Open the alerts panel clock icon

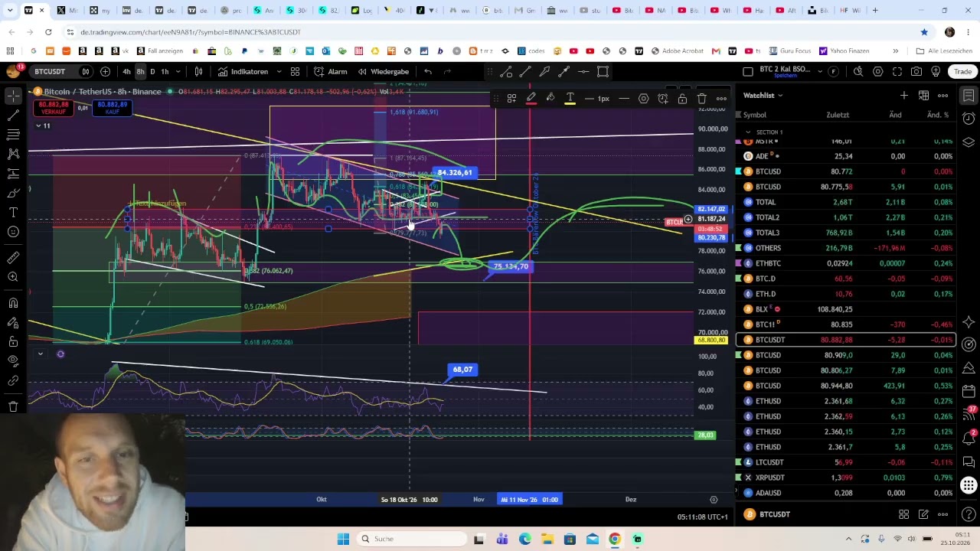[969, 119]
